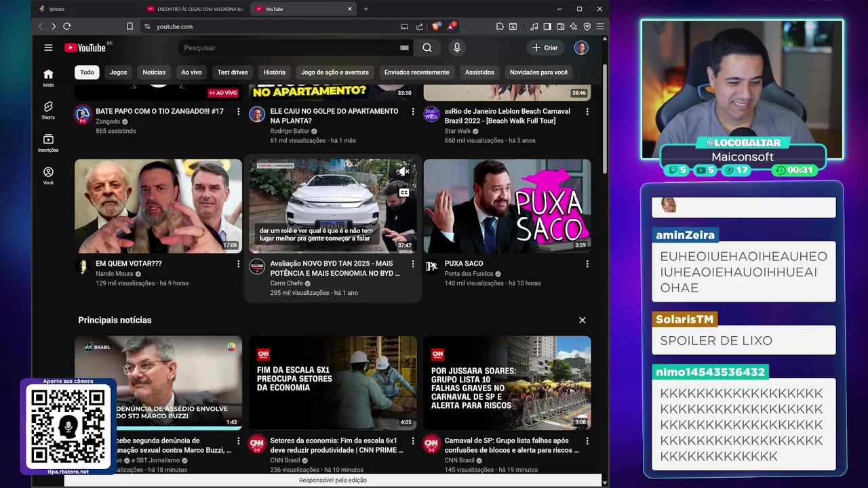The height and width of the screenshot is (488, 868).
Task: Select Novidades para você chip
Action: coord(538,72)
